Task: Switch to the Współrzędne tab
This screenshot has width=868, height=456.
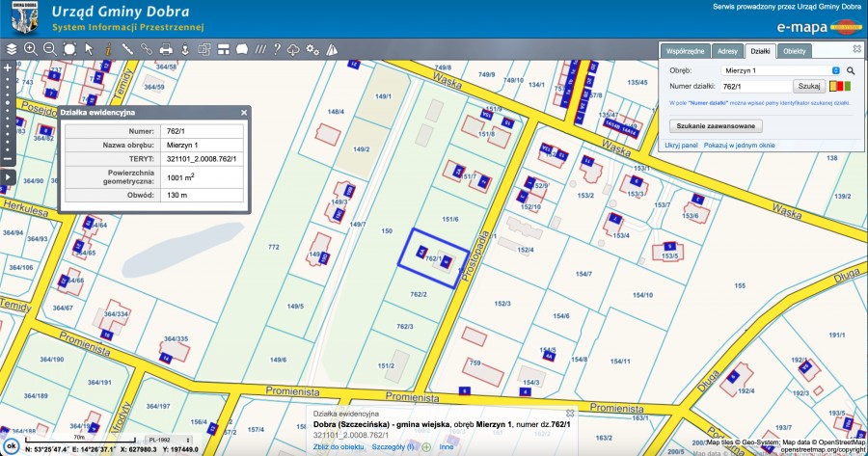Action: (688, 50)
